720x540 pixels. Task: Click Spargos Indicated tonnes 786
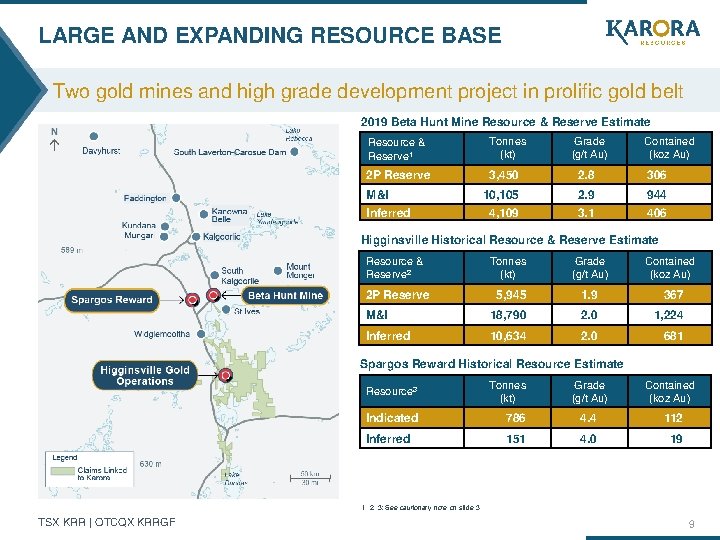tap(515, 418)
